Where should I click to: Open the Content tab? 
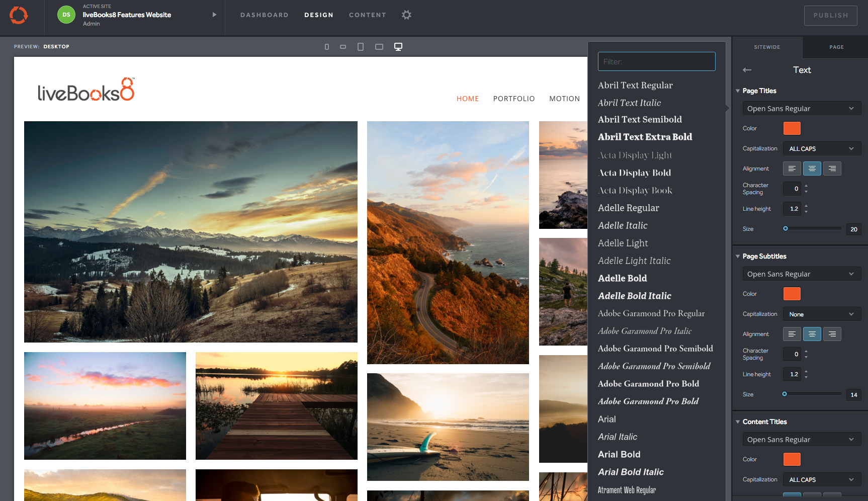pyautogui.click(x=368, y=15)
